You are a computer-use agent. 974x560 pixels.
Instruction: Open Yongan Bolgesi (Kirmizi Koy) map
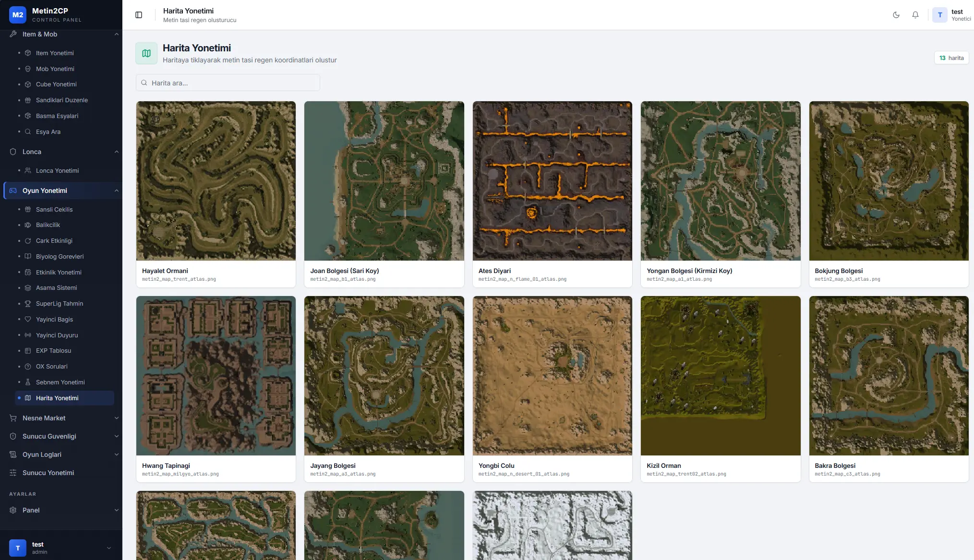click(721, 181)
